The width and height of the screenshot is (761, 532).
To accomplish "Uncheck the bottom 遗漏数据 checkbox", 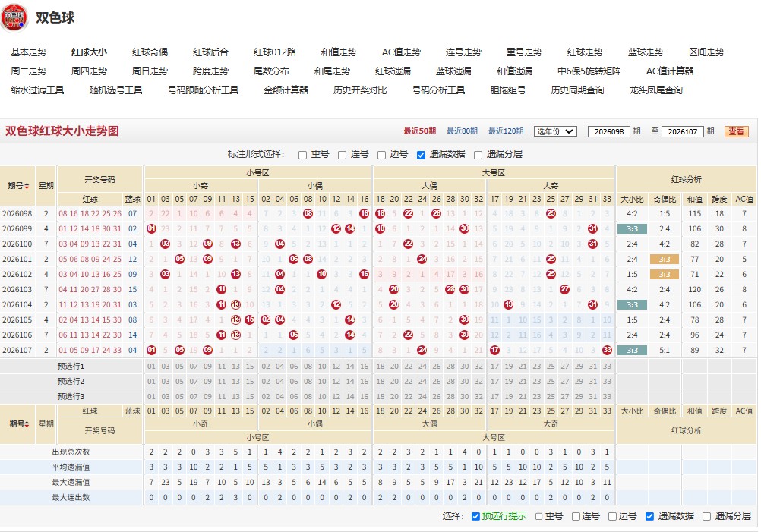I will [x=649, y=517].
